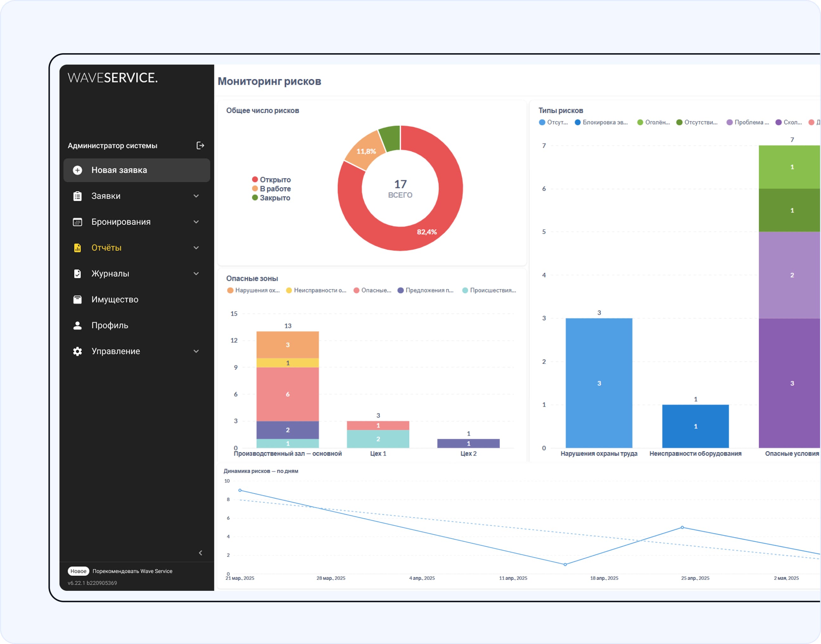The width and height of the screenshot is (821, 644).
Task: Click the Порекомендовать Wave Service link
Action: click(x=132, y=571)
